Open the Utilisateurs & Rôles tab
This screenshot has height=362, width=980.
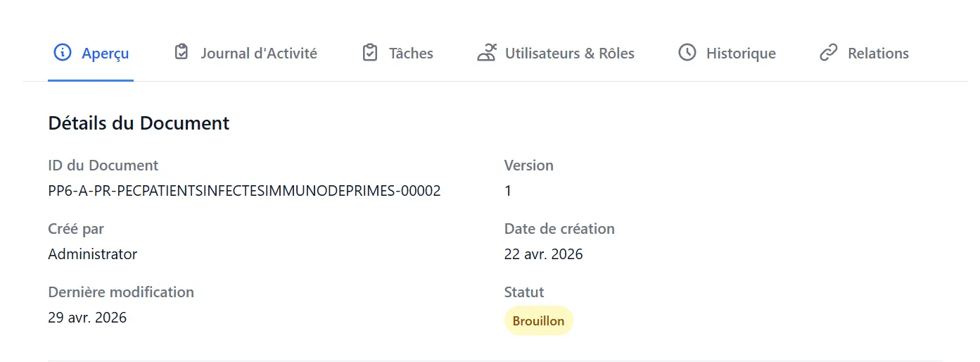[x=556, y=54]
